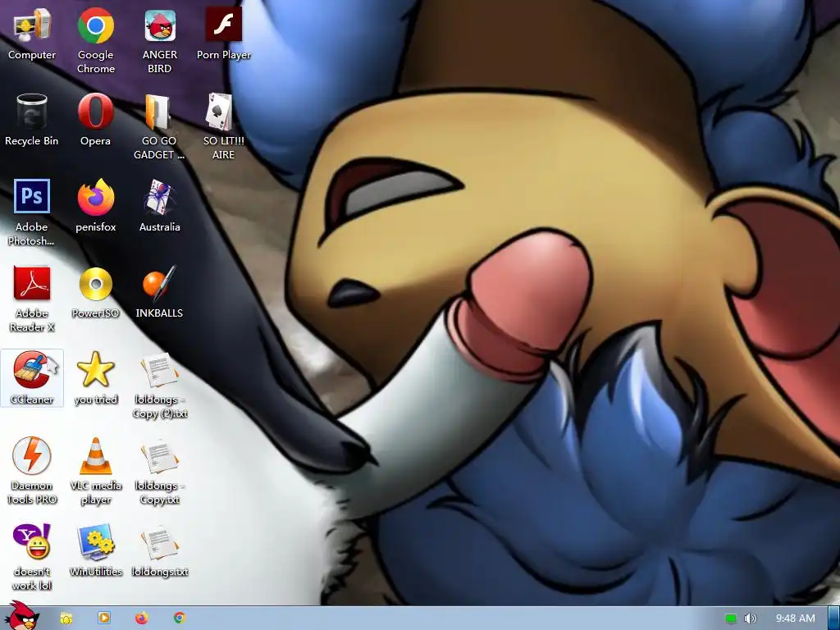
Task: Select the star icon labeled you tried
Action: [x=95, y=379]
